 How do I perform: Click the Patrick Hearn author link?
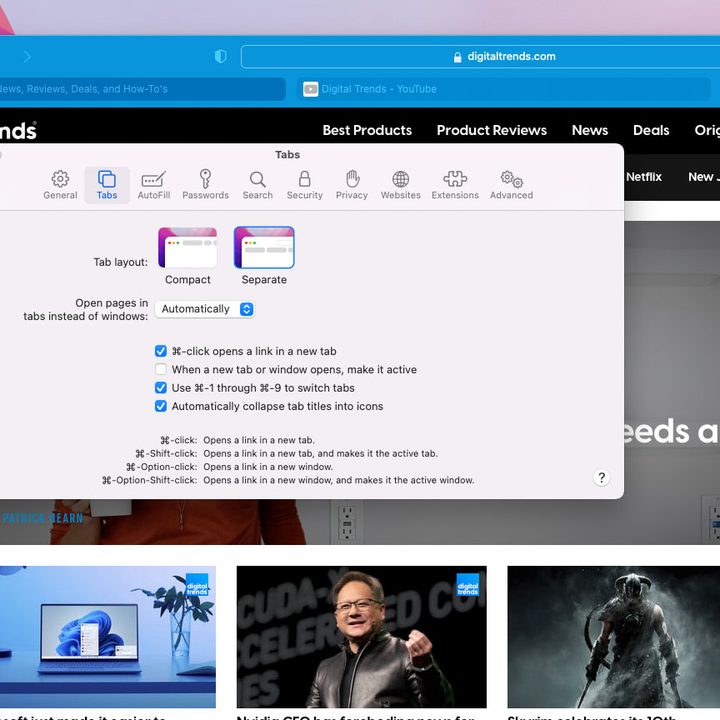coord(43,518)
